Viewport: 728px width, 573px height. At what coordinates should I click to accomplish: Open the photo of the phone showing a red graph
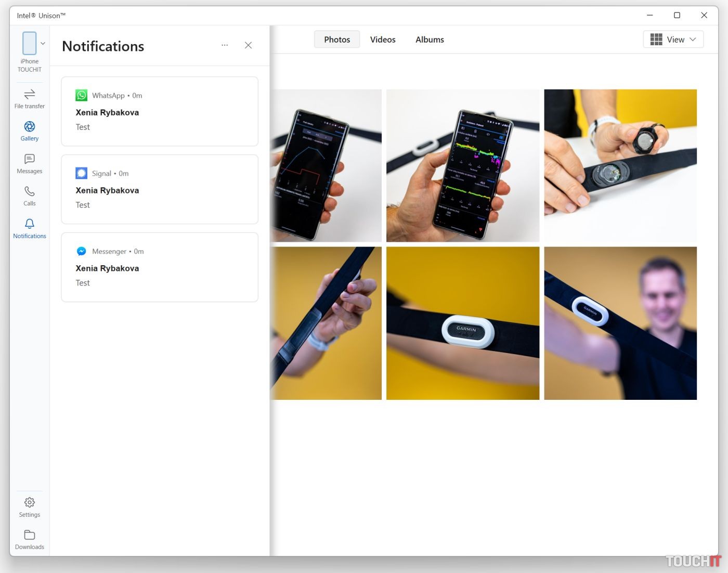(326, 165)
